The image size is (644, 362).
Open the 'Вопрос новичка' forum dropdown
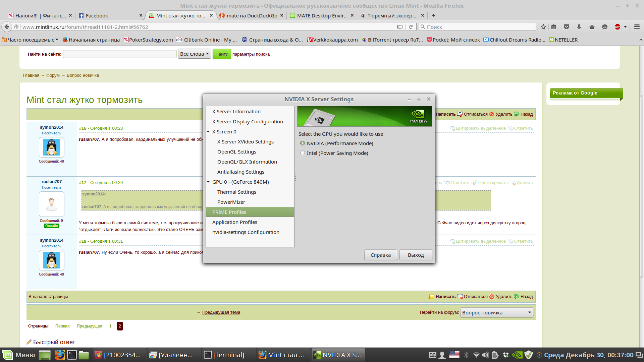[496, 313]
